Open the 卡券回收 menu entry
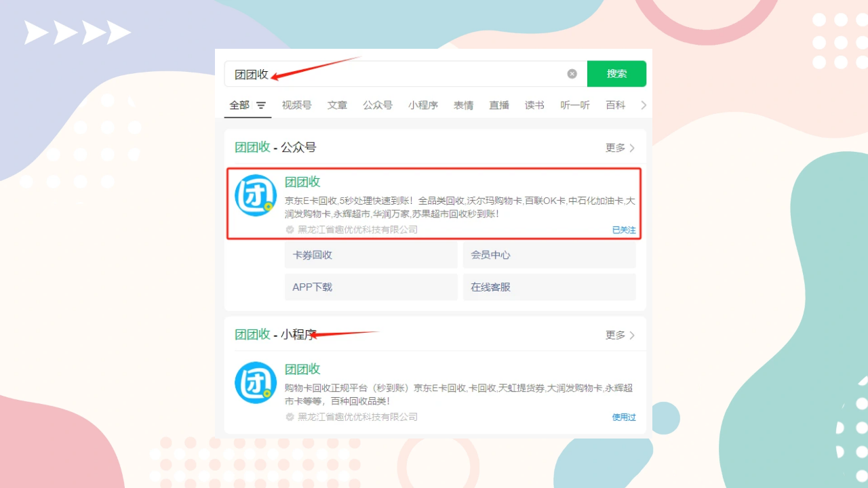Viewport: 868px width, 488px height. point(371,255)
